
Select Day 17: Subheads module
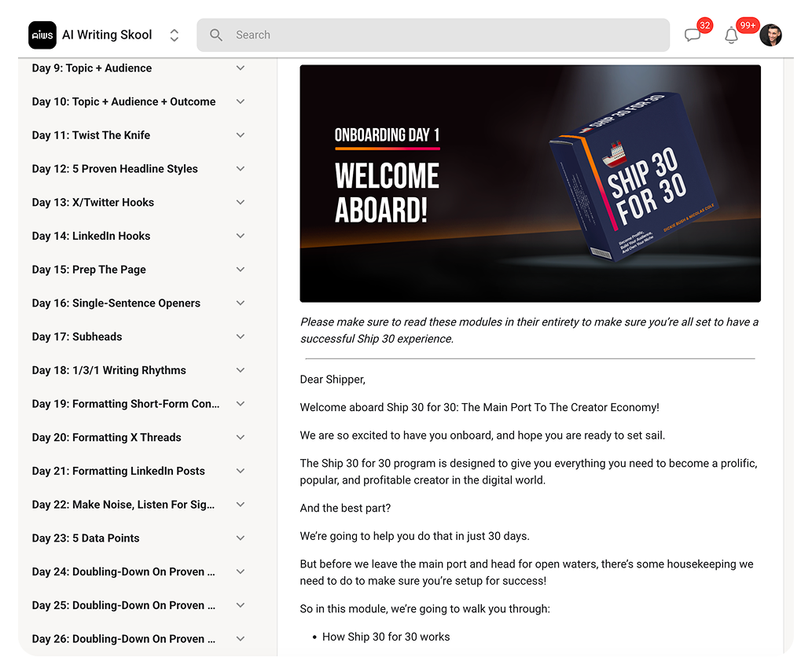(77, 336)
